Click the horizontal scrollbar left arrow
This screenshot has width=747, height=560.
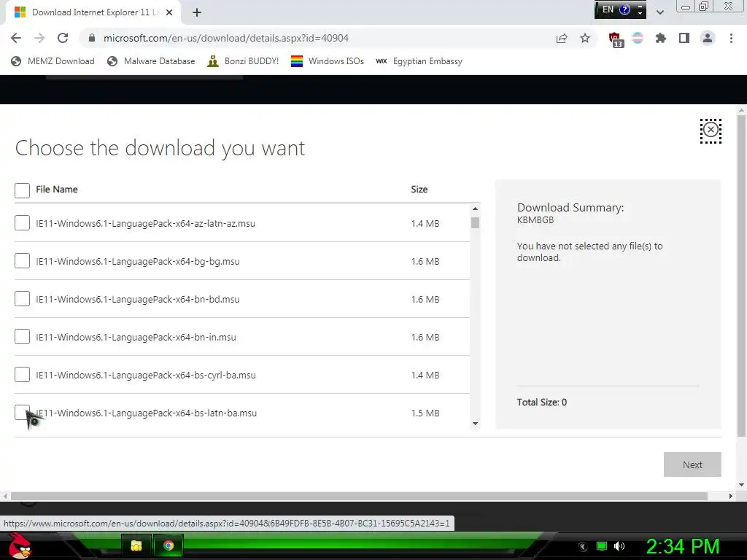[x=5, y=496]
